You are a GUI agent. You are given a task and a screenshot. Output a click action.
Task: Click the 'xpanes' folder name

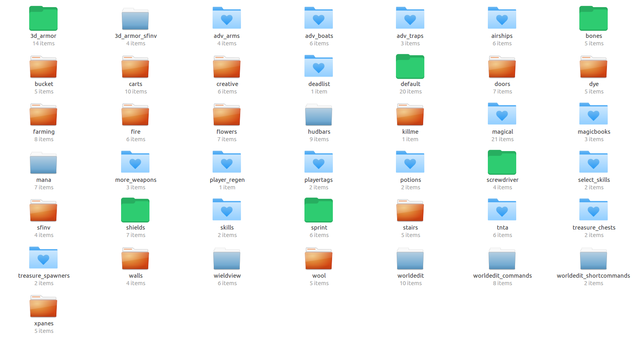point(44,323)
